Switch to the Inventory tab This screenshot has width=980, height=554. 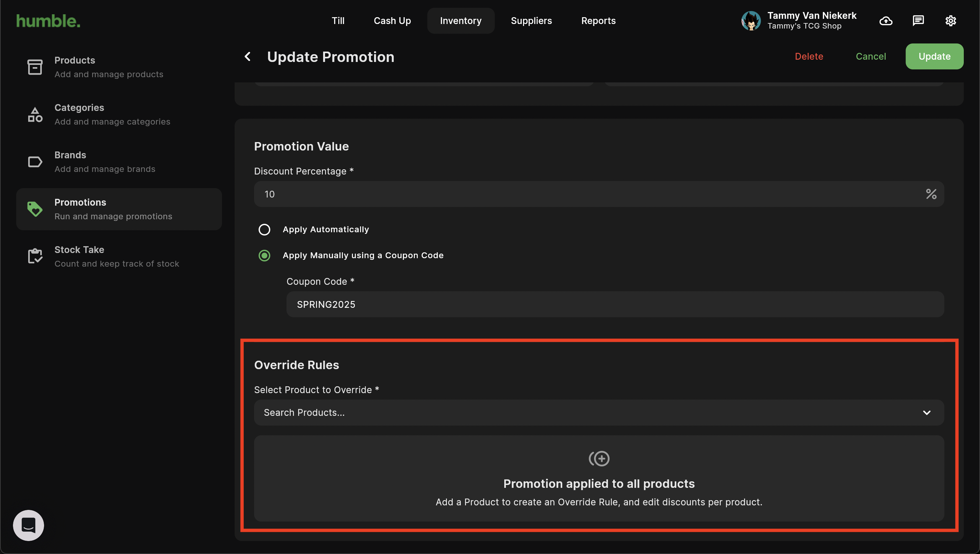tap(461, 20)
